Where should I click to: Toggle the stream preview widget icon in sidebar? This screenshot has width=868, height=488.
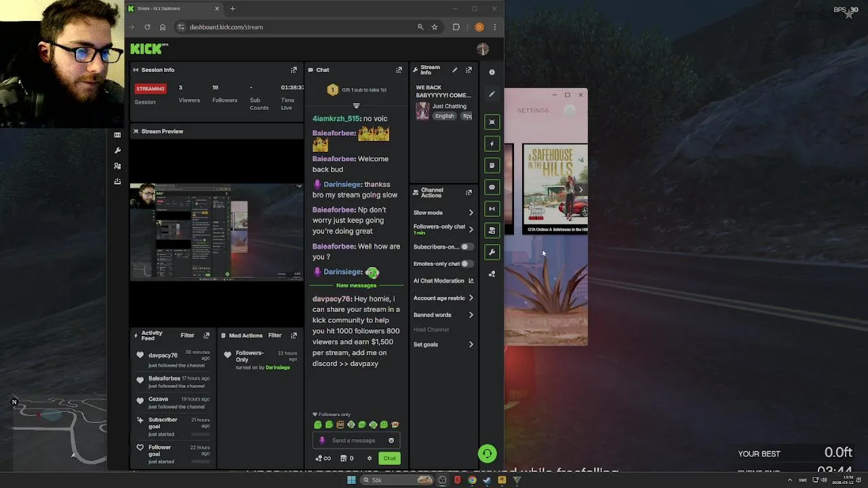492,122
